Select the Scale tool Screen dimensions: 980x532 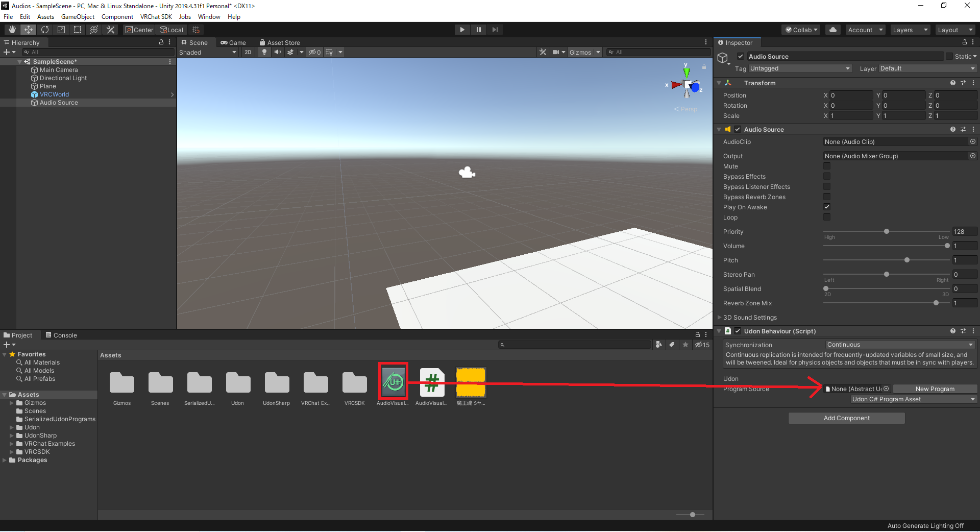click(61, 30)
